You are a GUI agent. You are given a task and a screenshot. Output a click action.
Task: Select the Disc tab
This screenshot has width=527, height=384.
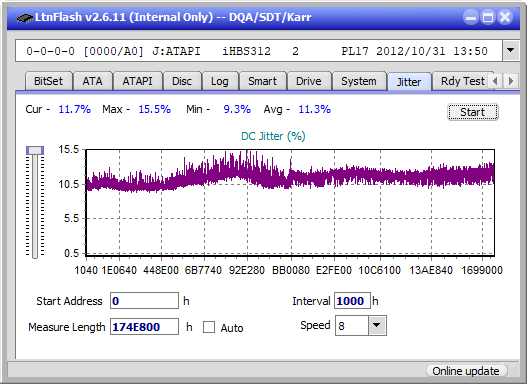click(x=182, y=81)
